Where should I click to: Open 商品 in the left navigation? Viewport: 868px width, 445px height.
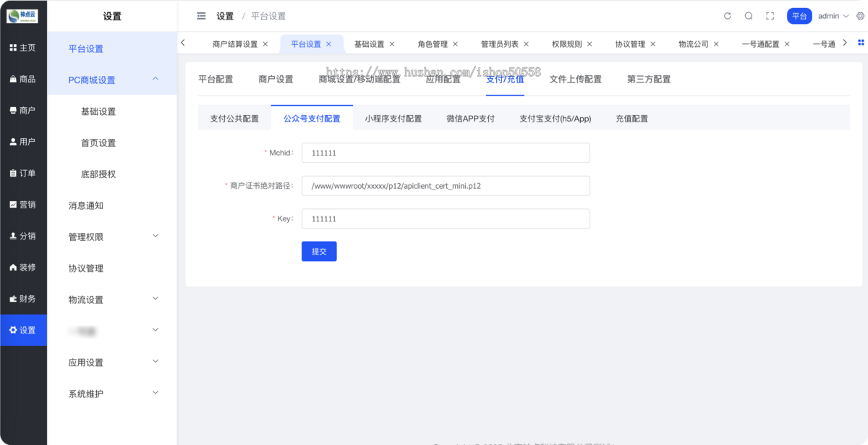point(23,79)
